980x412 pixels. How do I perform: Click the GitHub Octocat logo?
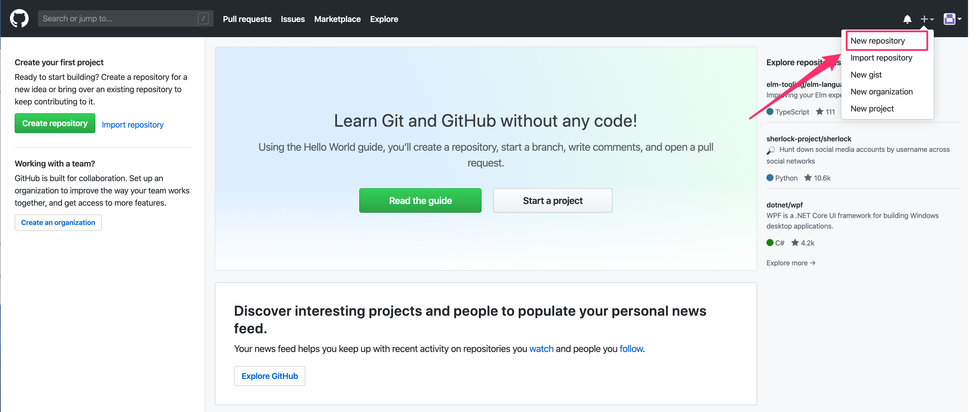[19, 19]
